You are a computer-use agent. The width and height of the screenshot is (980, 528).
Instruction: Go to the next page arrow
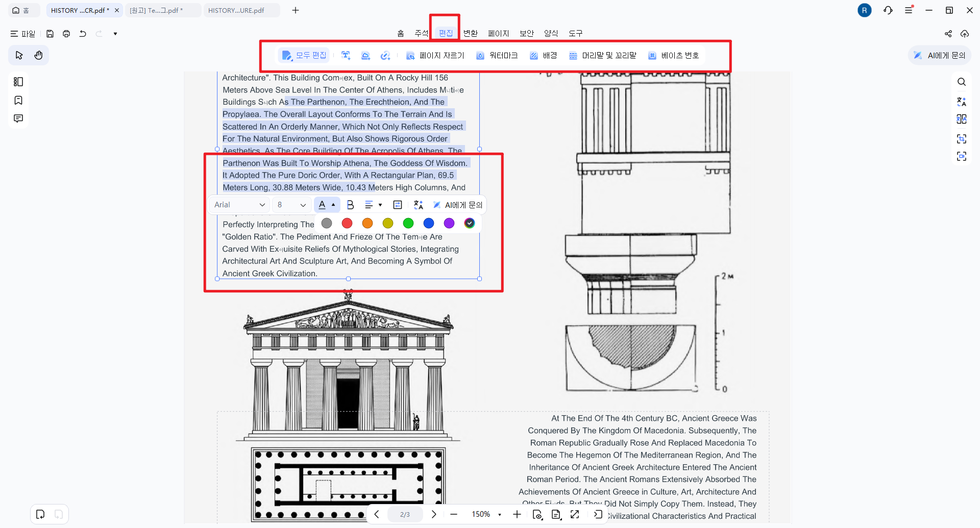pyautogui.click(x=434, y=514)
